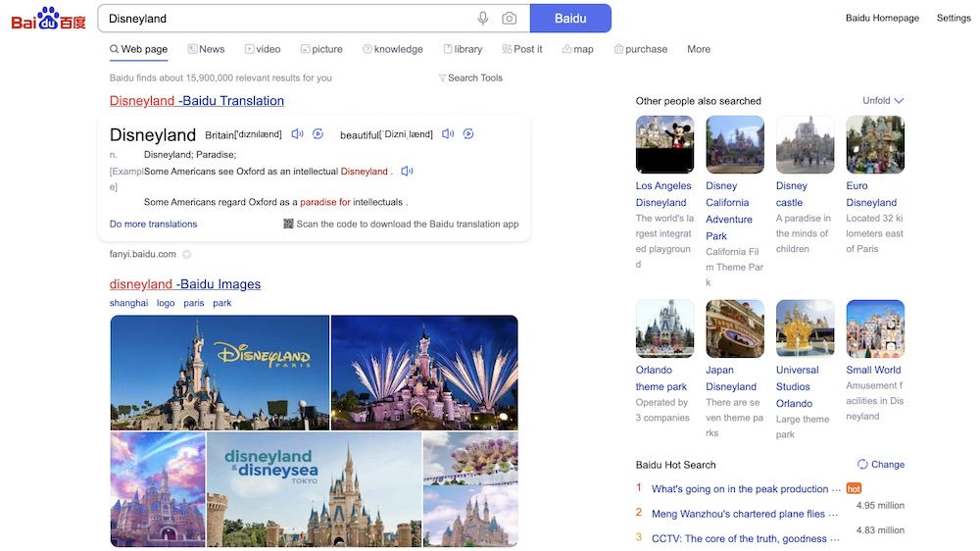Open the More search categories menu
980x551 pixels.
click(699, 49)
